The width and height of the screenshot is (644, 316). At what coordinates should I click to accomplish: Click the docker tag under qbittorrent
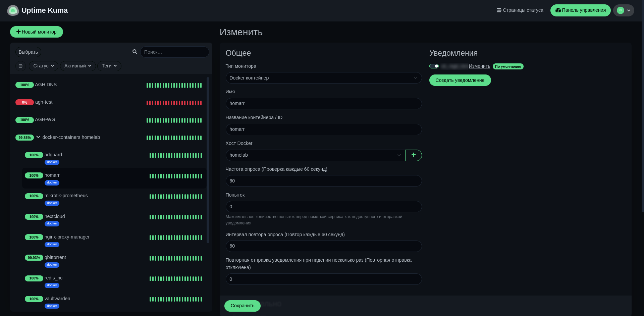click(52, 265)
